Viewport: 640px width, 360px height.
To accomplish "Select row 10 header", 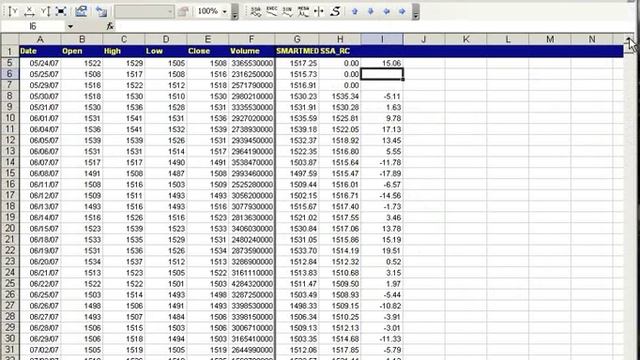I will (x=10, y=118).
